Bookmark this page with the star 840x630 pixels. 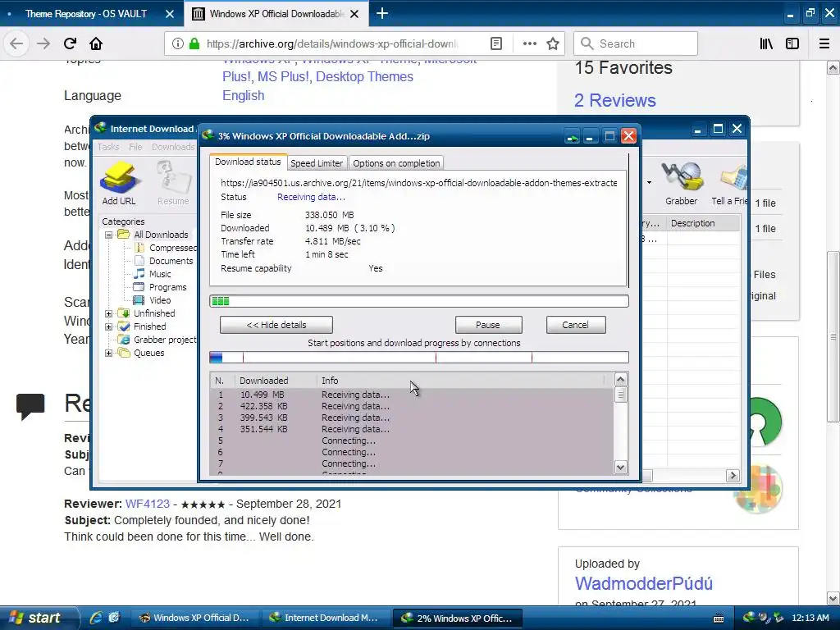point(553,43)
